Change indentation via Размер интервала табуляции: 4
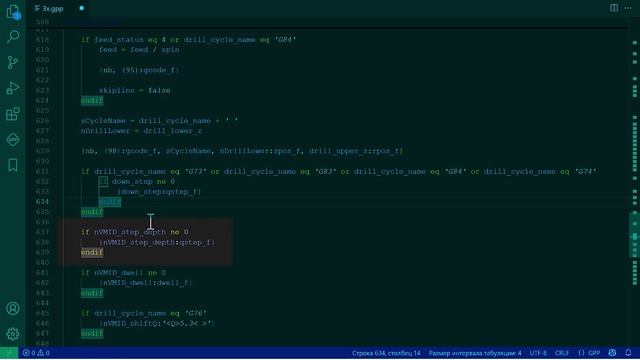The image size is (640, 360). [x=475, y=353]
